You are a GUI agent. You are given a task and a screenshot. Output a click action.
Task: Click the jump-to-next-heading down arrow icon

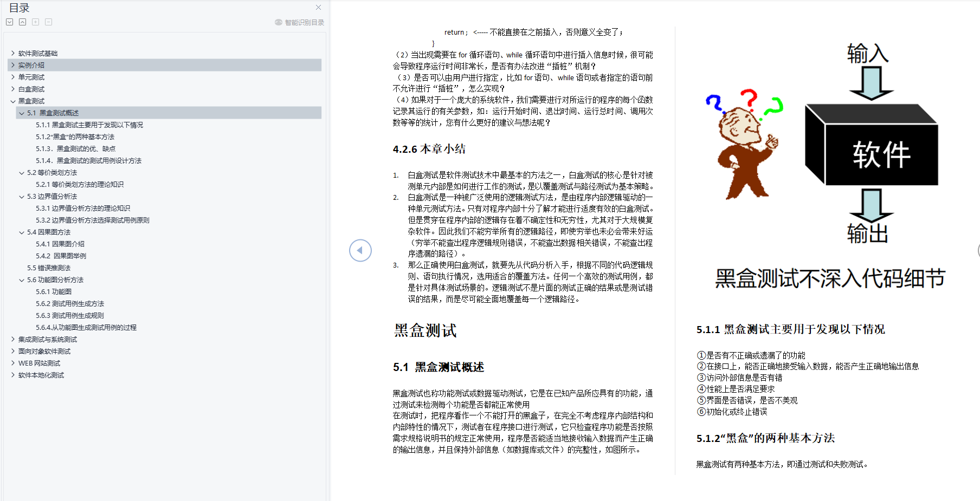[x=9, y=22]
